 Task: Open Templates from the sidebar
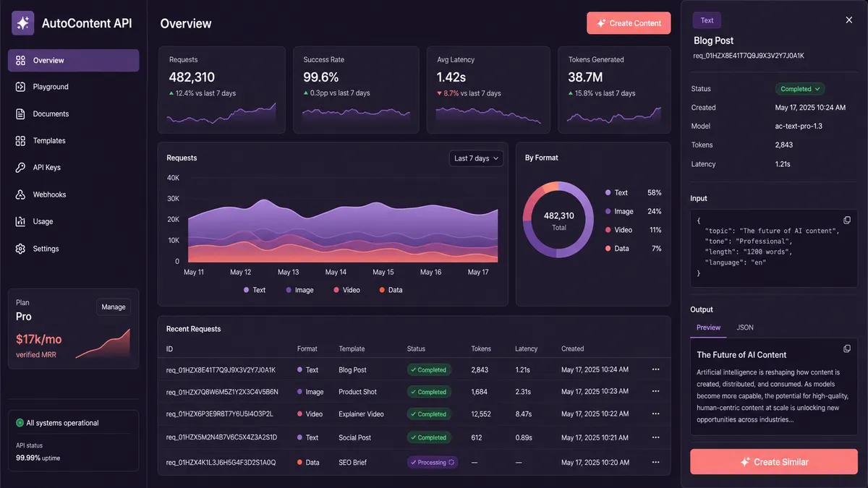[x=73, y=141]
